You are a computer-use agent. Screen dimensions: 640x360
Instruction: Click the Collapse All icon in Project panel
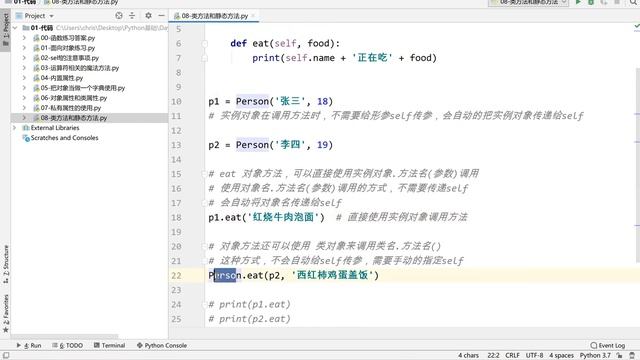click(x=132, y=16)
